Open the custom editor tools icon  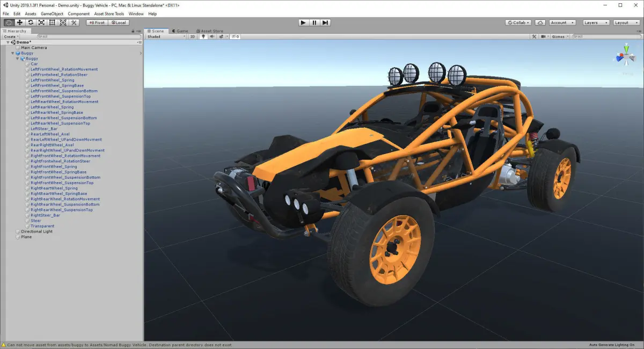click(74, 23)
